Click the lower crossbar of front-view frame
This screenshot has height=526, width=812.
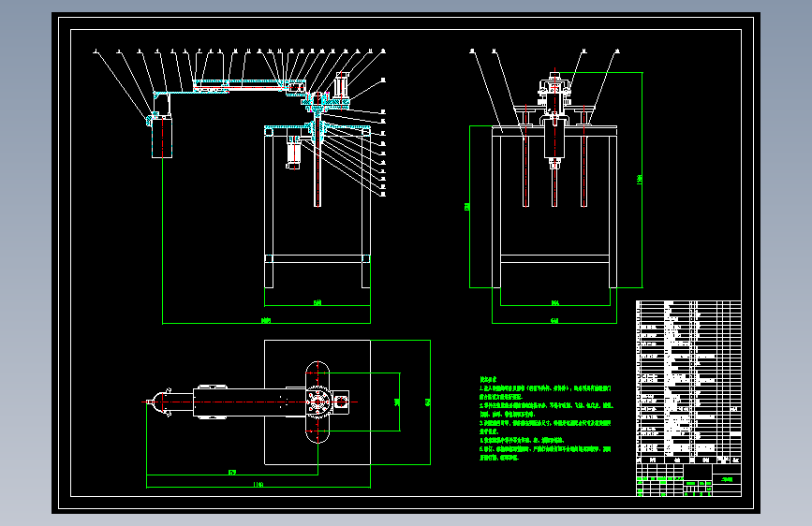[554, 259]
